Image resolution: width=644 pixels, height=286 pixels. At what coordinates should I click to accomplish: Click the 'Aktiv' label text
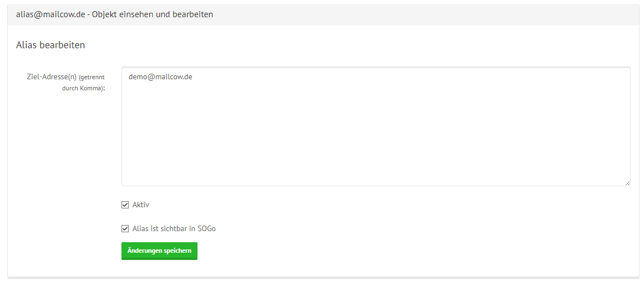141,205
